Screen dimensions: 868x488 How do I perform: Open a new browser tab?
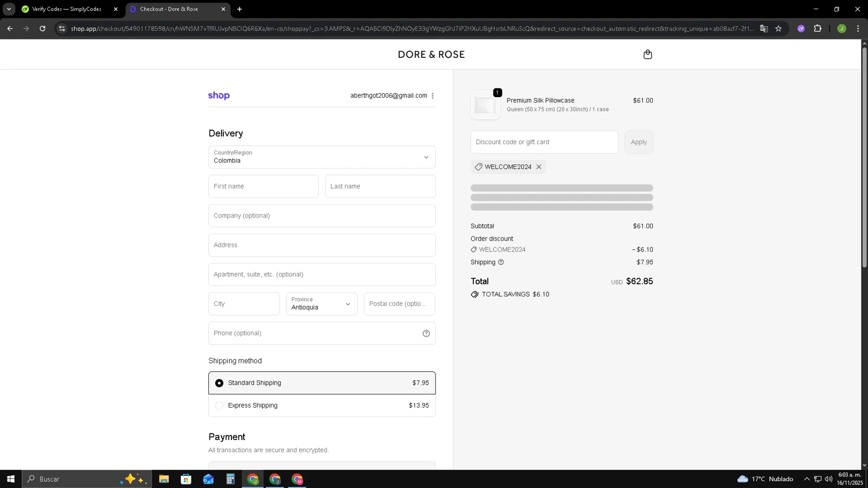click(240, 9)
